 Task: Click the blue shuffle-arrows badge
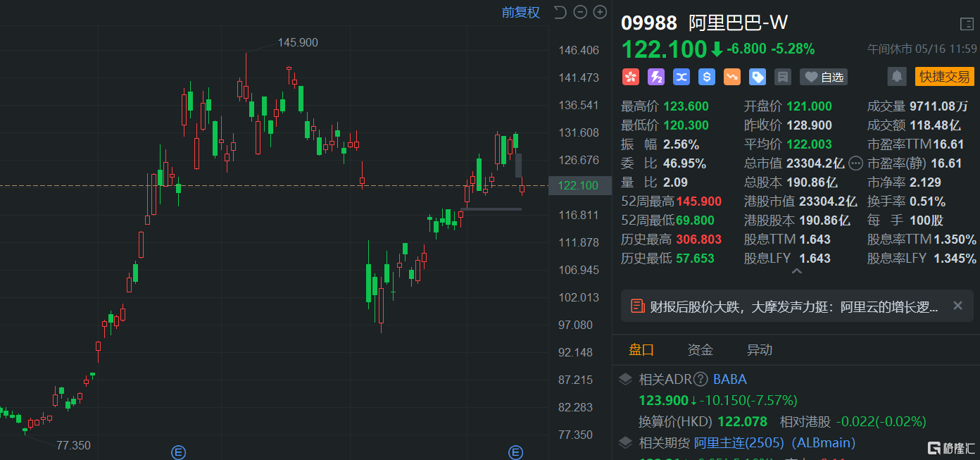click(681, 77)
